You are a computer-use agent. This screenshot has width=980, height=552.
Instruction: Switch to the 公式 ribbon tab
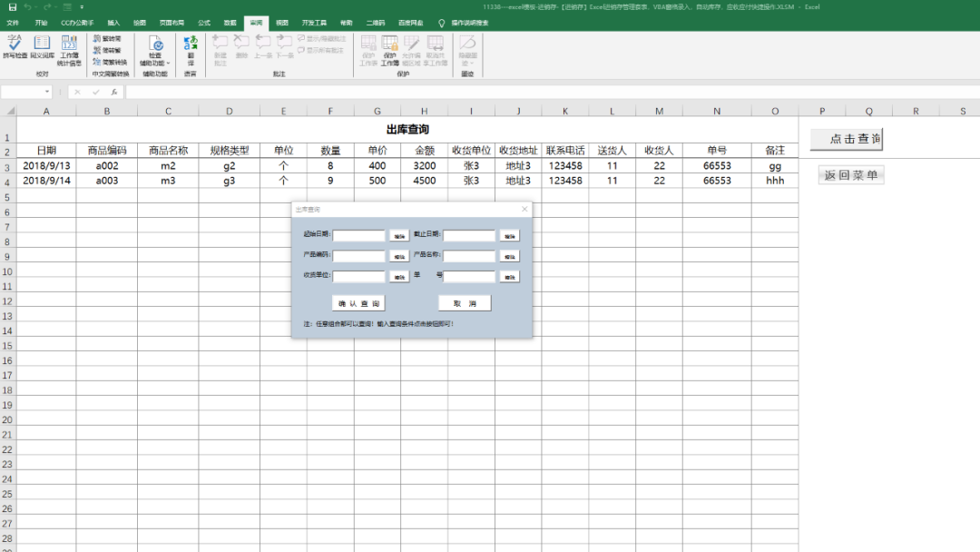pos(204,23)
